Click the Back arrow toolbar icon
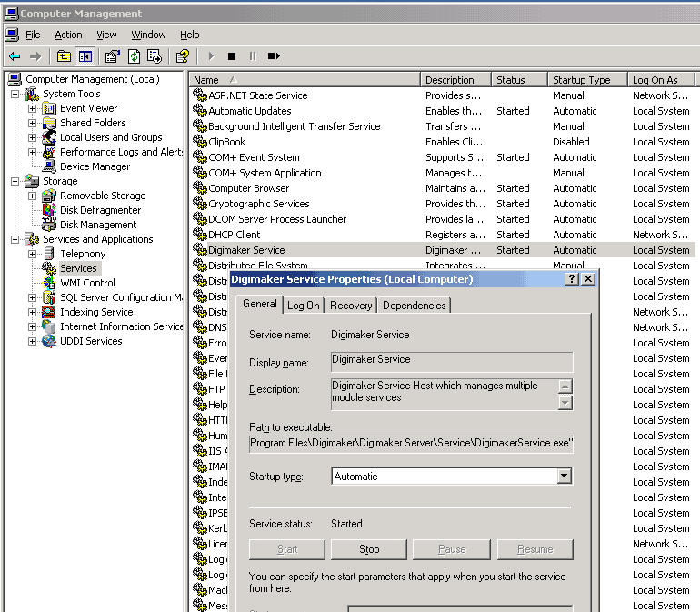Image resolution: width=700 pixels, height=612 pixels. coord(15,56)
